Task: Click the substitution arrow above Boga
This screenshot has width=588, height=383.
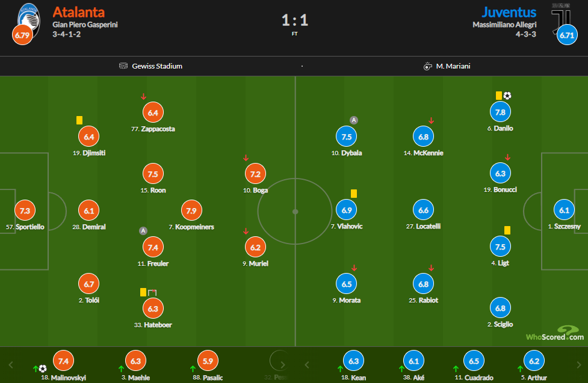Action: pyautogui.click(x=246, y=158)
